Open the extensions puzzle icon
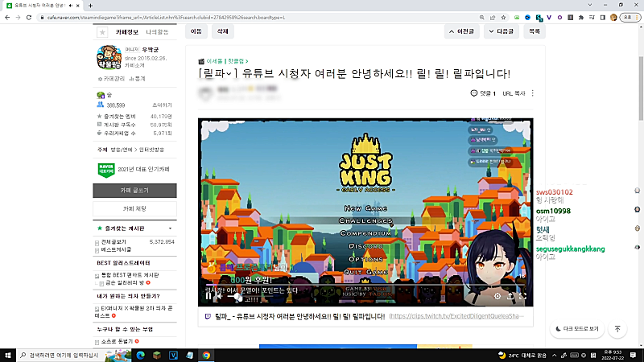The image size is (644, 362). pyautogui.click(x=580, y=17)
